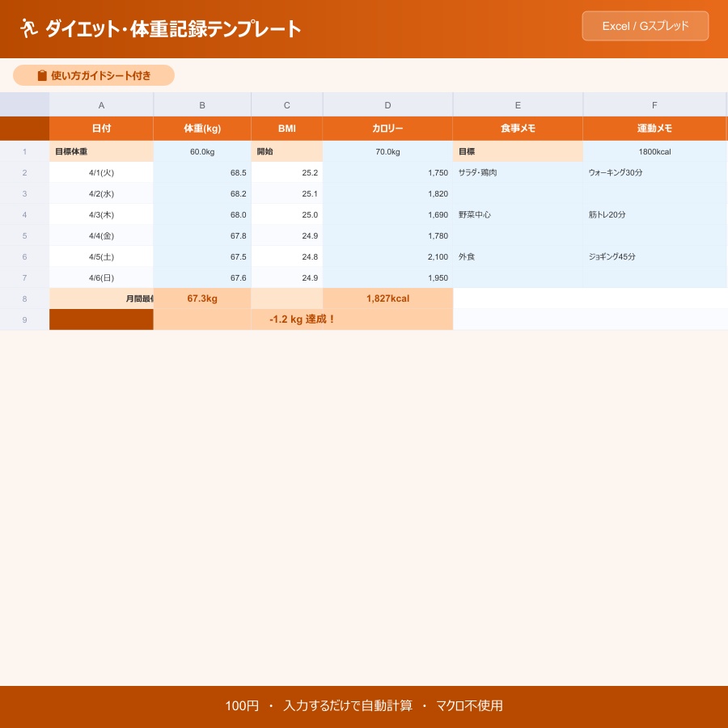728x728 pixels.
Task: Click the running person logo icon
Action: coord(29,28)
